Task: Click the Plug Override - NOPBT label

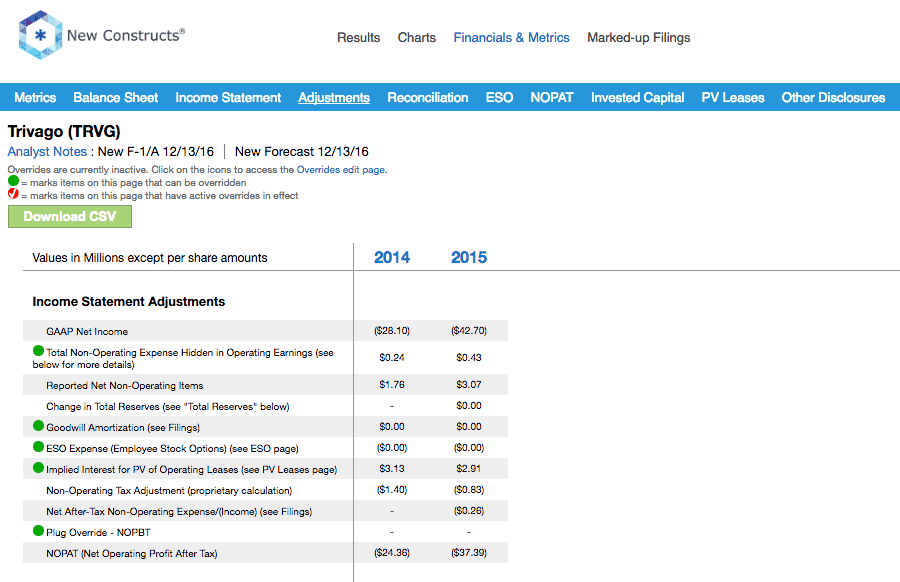Action: pos(98,533)
